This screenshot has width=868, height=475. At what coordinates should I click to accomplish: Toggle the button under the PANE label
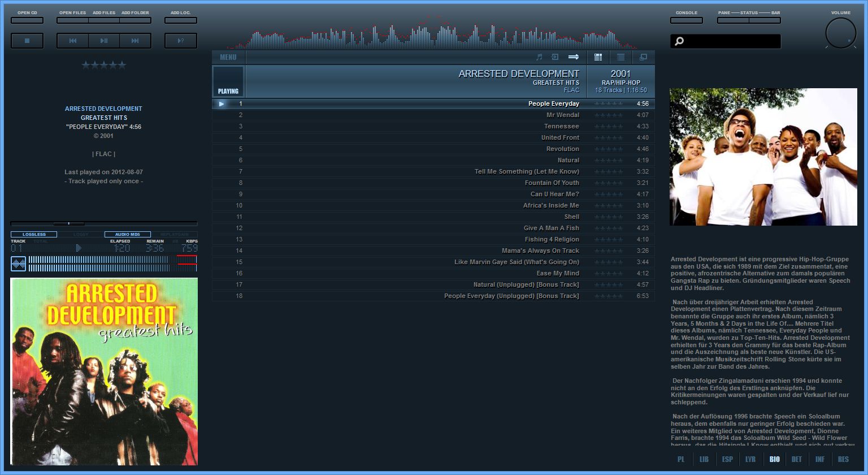[x=733, y=20]
